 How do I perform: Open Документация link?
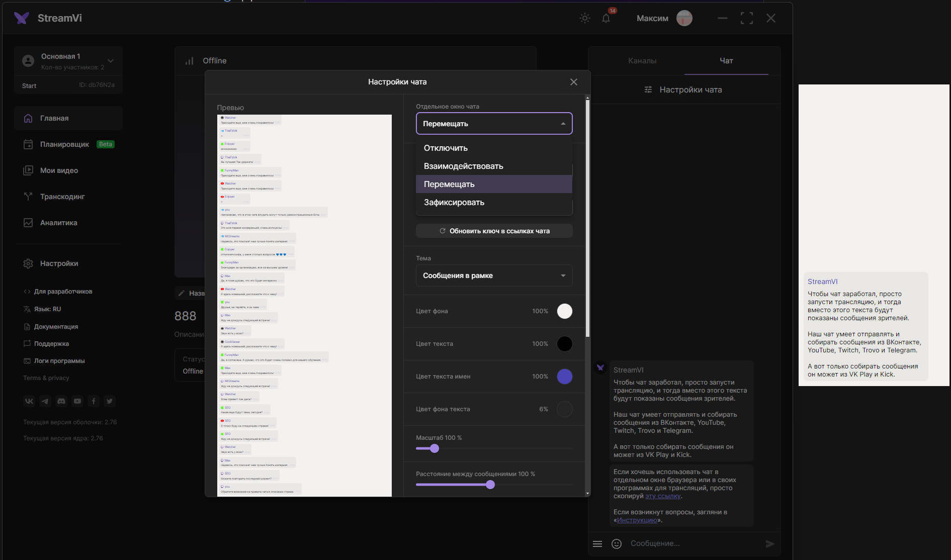coord(51,327)
